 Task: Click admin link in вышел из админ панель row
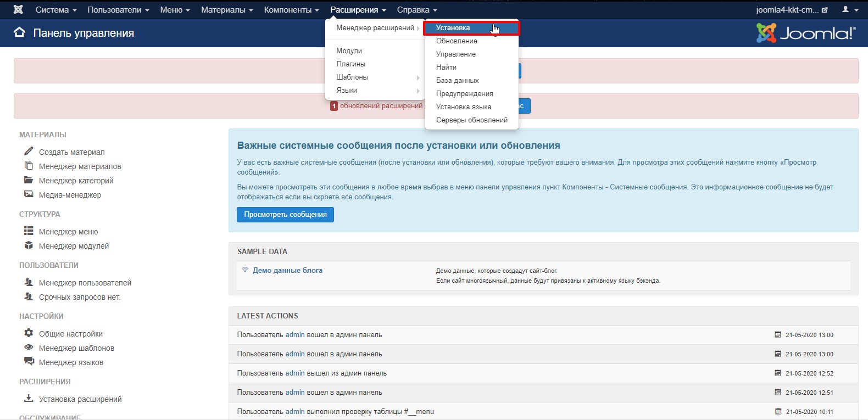tap(295, 373)
